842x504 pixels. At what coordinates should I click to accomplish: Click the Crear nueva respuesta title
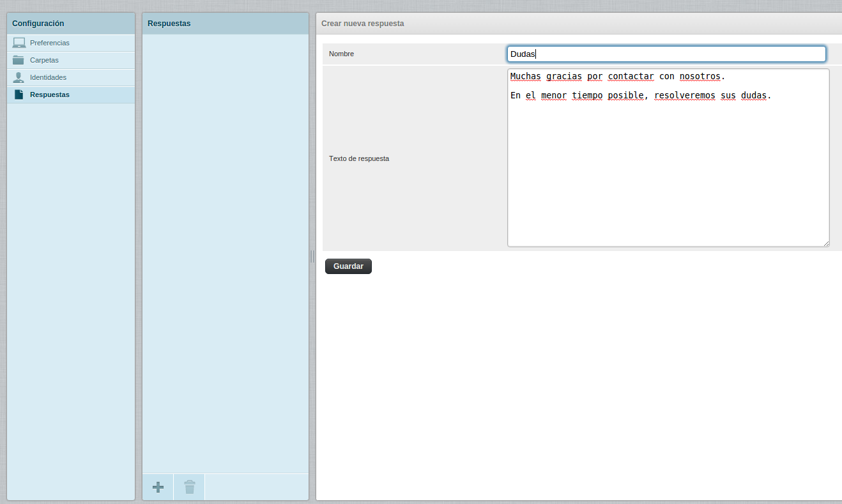coord(362,24)
